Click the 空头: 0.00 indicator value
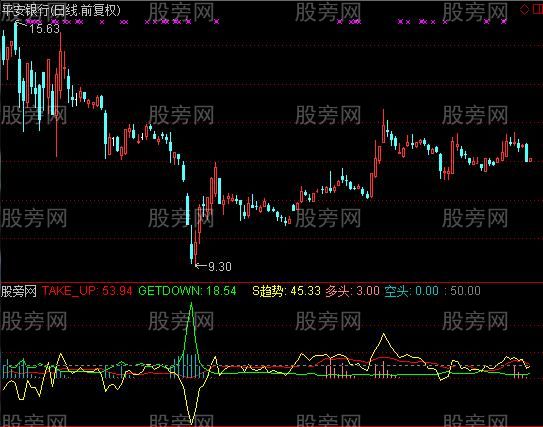The image size is (543, 427). pyautogui.click(x=411, y=291)
